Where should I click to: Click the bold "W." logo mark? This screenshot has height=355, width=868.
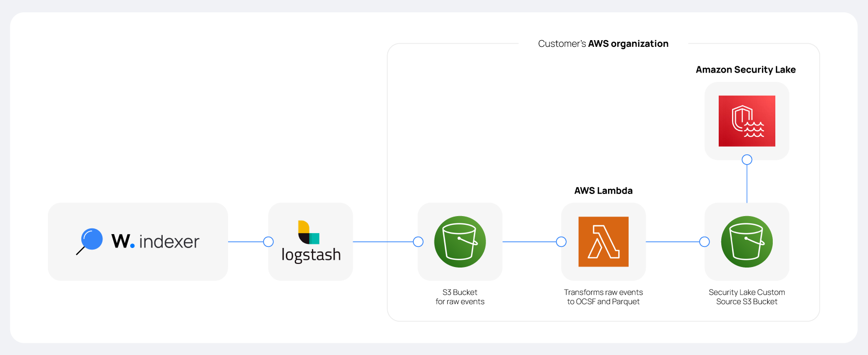coord(123,241)
